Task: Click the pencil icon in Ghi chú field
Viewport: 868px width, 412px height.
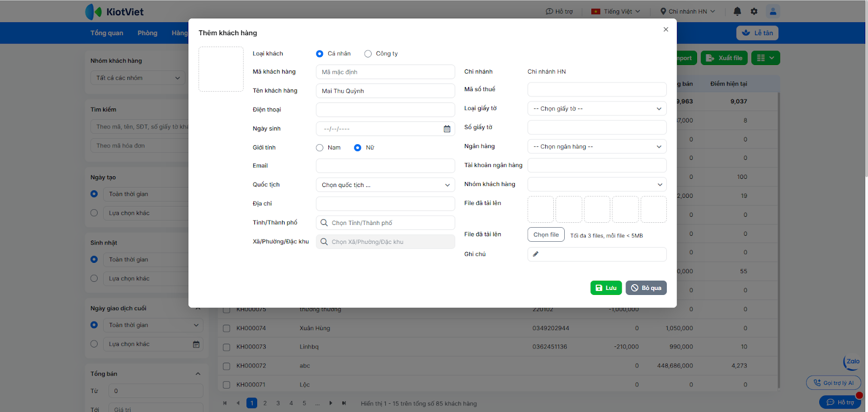Action: [x=535, y=254]
